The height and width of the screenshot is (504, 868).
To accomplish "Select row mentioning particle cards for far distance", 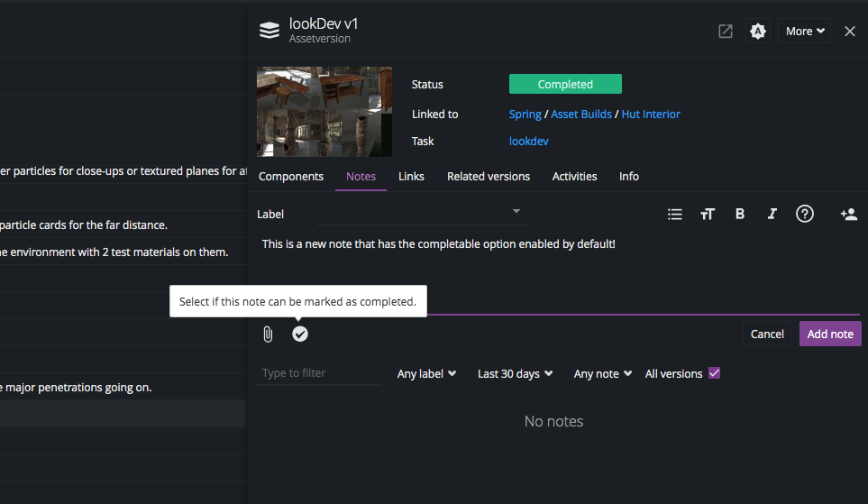I will tap(123, 225).
